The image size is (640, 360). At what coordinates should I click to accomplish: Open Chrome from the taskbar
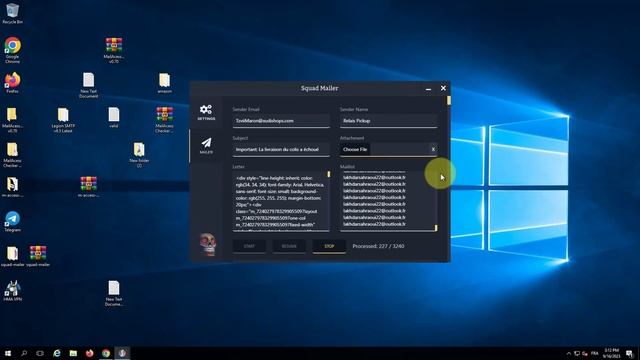(106, 353)
